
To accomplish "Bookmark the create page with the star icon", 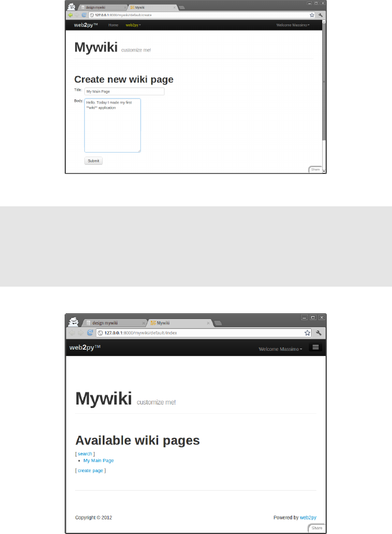I will 312,15.
